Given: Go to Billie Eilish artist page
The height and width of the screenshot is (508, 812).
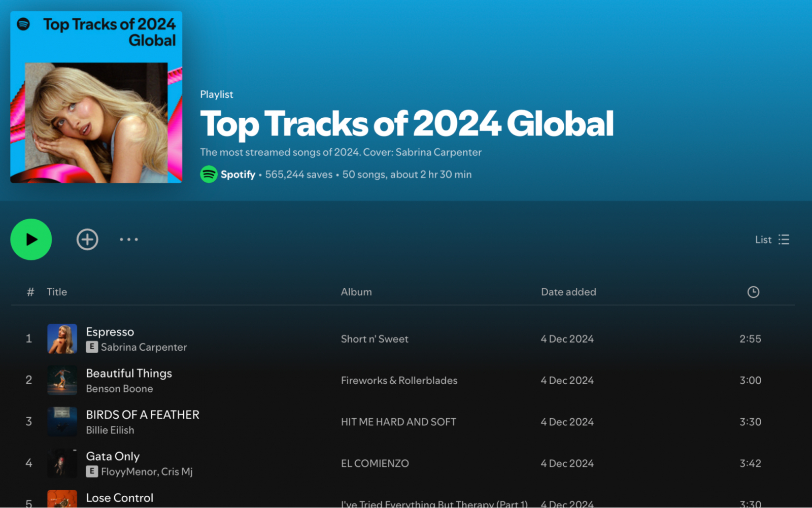Looking at the screenshot, I should coord(110,430).
